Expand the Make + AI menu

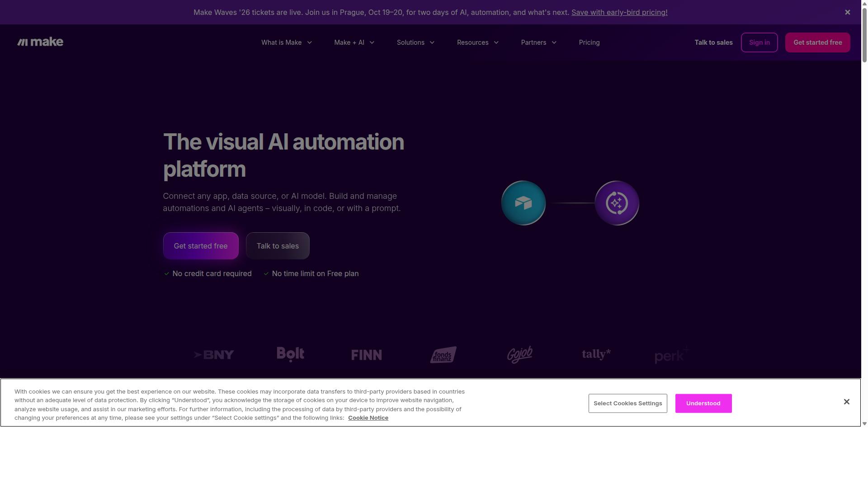354,42
